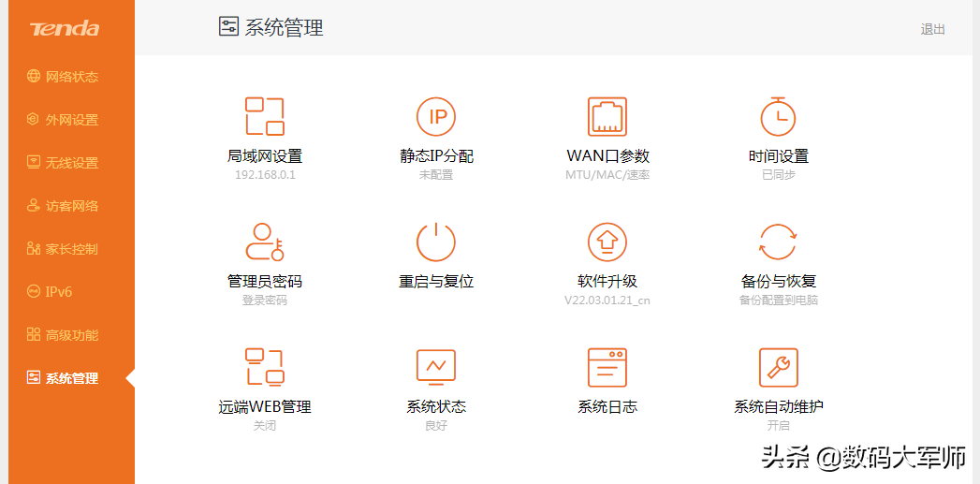Screen dimensions: 980x484
Task: Click 退出 to log out
Action: pos(932,29)
